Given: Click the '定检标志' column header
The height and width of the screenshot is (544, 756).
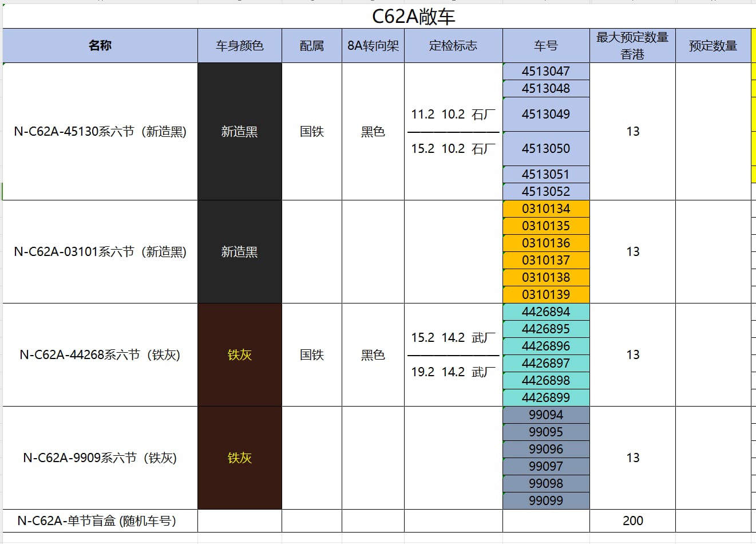Looking at the screenshot, I should pyautogui.click(x=453, y=46).
